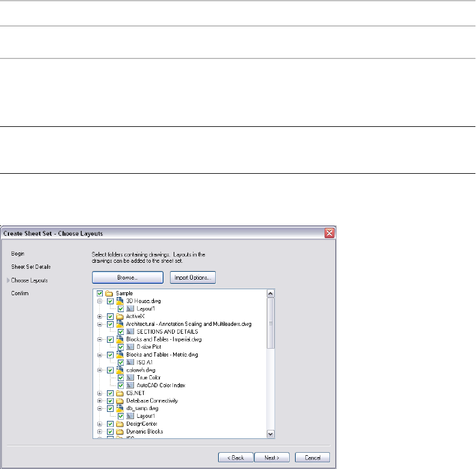The image size is (476, 469).
Task: Collapse the Architectural Annotation Scaling drawing node
Action: (x=100, y=324)
